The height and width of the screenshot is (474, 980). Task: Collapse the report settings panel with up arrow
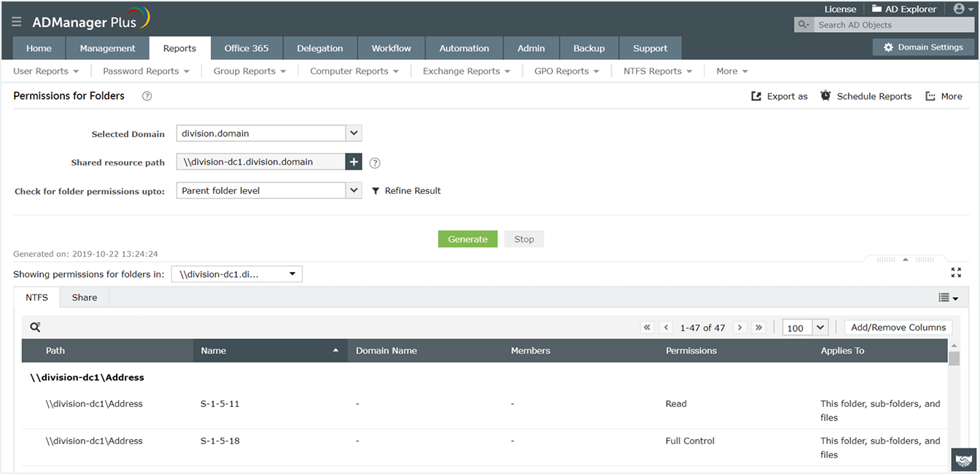click(x=905, y=259)
